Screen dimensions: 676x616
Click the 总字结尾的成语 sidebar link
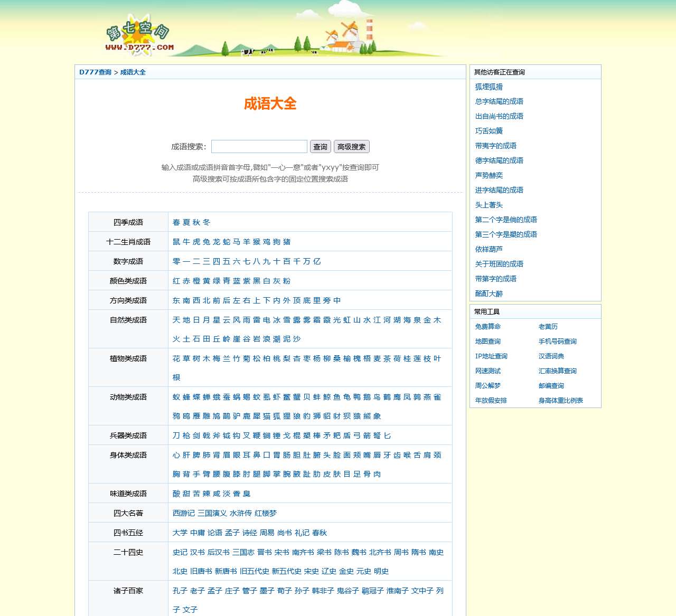(499, 101)
